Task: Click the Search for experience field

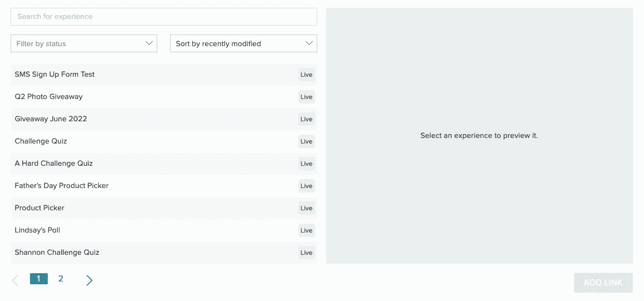Action: [x=164, y=17]
